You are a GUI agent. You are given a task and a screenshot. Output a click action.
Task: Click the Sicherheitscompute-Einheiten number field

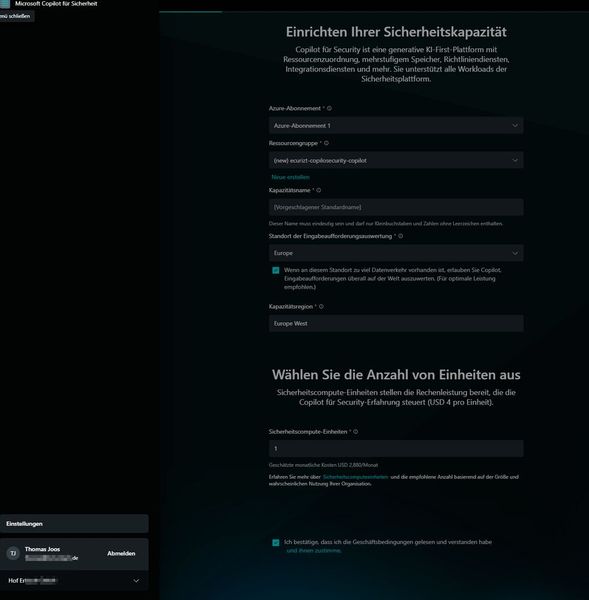[x=396, y=448]
